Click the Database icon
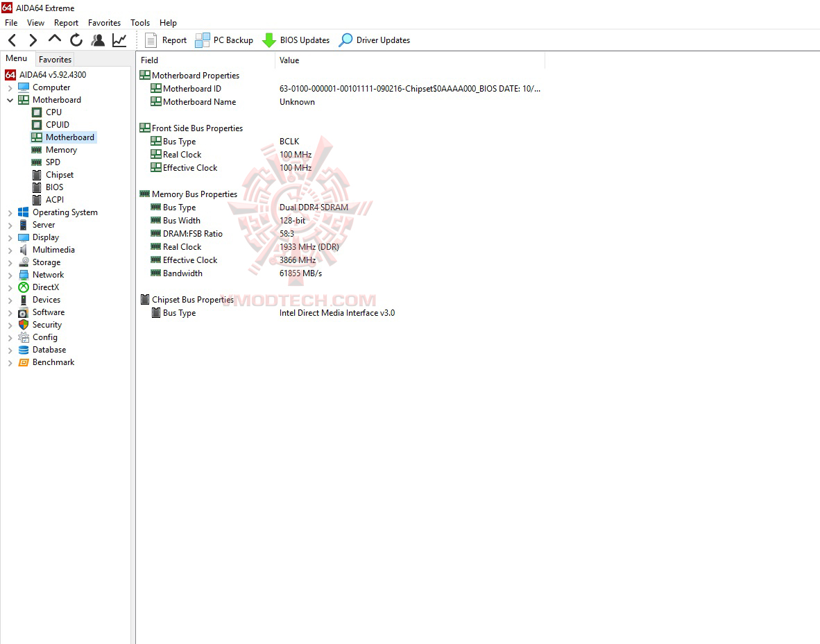This screenshot has width=820, height=644. (24, 350)
